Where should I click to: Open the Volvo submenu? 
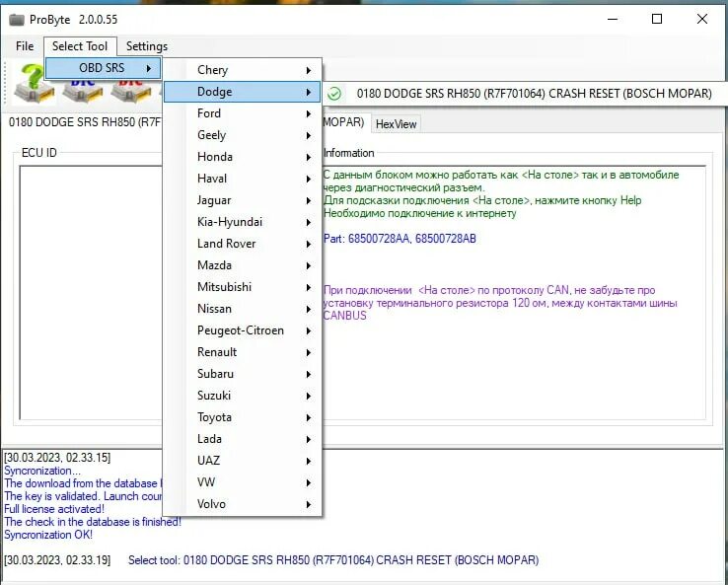242,504
